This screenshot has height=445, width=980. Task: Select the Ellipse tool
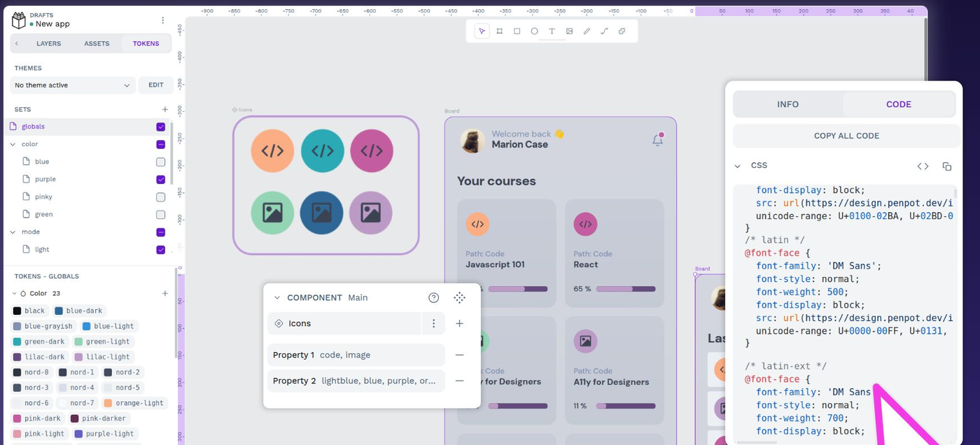pyautogui.click(x=535, y=31)
